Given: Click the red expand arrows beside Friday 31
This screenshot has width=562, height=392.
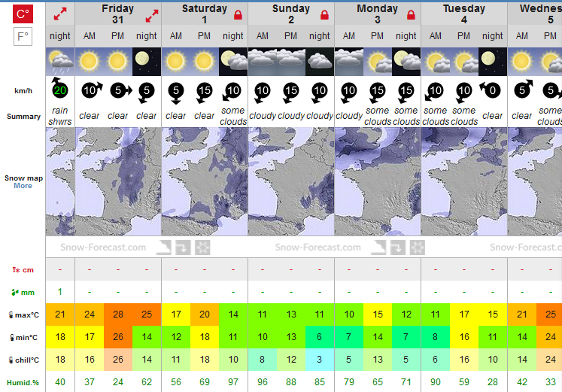Looking at the screenshot, I should pos(152,15).
